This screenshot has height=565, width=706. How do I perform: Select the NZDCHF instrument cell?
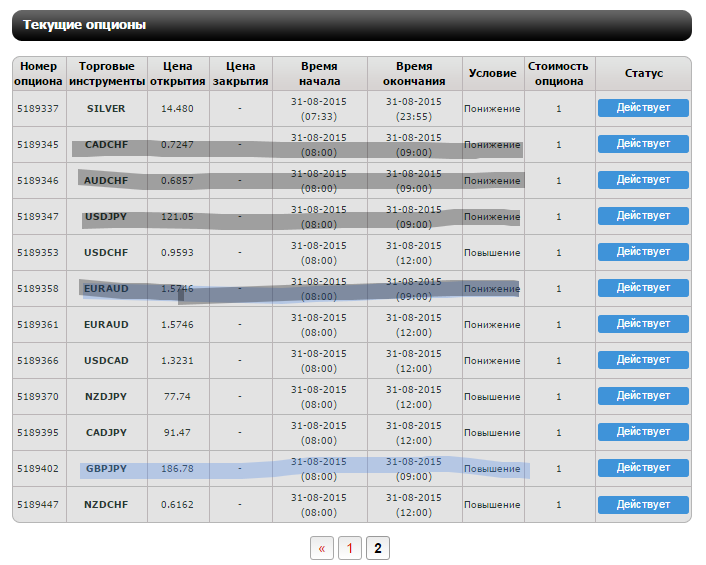pyautogui.click(x=106, y=505)
